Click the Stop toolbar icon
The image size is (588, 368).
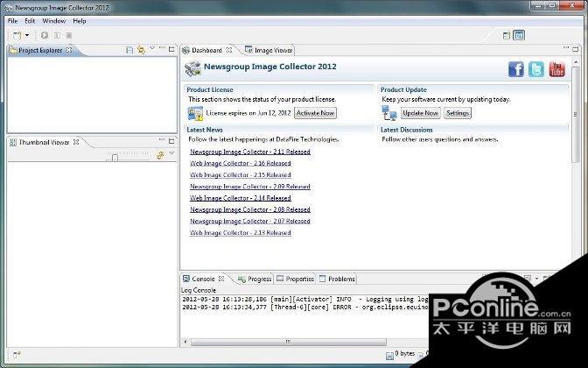69,35
